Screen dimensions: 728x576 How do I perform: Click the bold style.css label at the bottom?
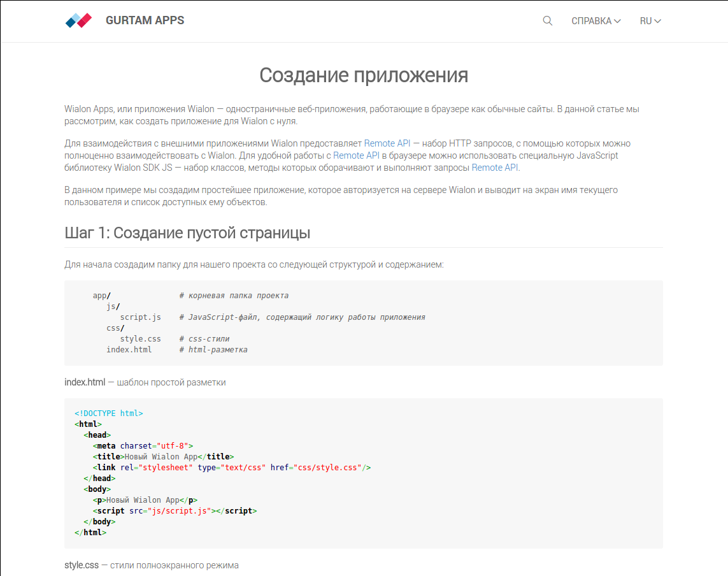[82, 565]
